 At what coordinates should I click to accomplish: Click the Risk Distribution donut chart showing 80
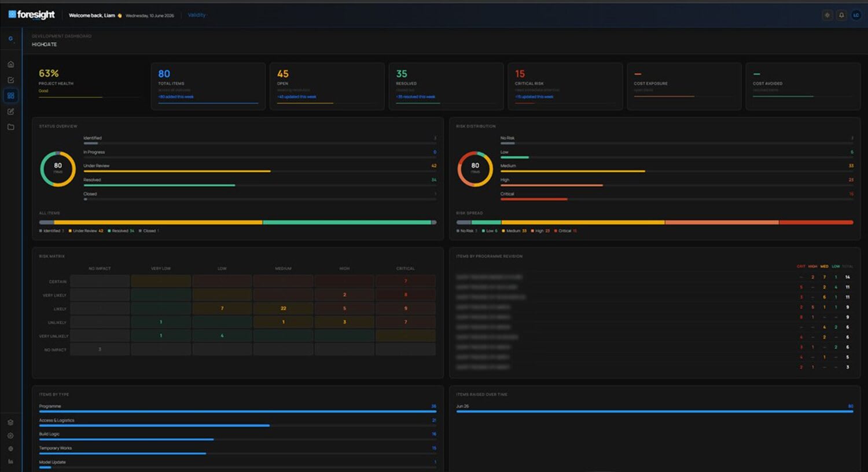pos(475,169)
